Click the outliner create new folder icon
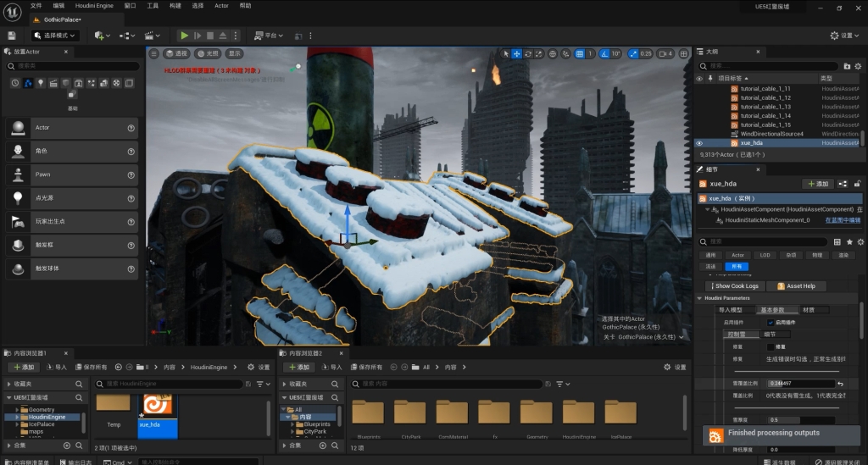 [x=847, y=66]
